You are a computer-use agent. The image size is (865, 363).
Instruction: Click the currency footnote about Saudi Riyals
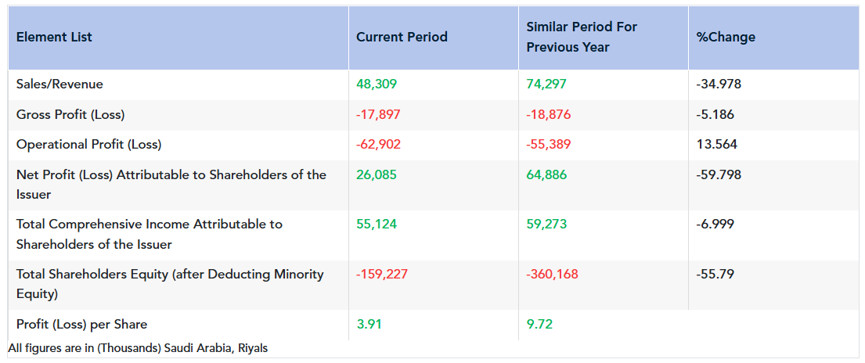tap(138, 348)
